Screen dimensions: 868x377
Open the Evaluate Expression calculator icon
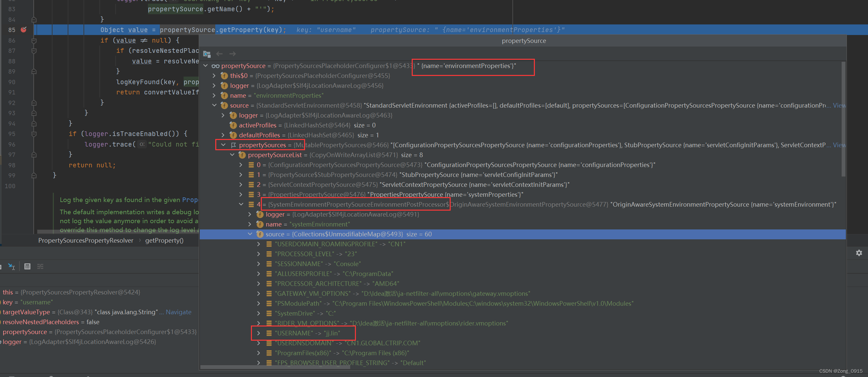[x=27, y=266]
